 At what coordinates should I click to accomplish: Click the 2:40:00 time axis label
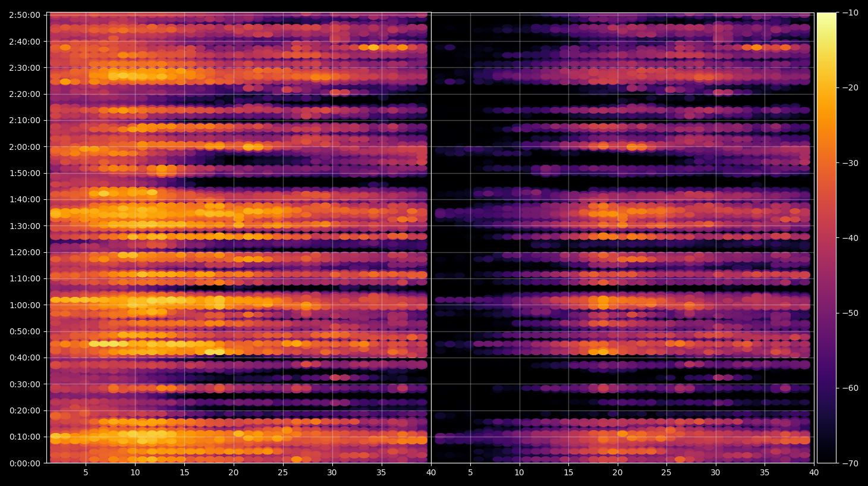[24, 42]
